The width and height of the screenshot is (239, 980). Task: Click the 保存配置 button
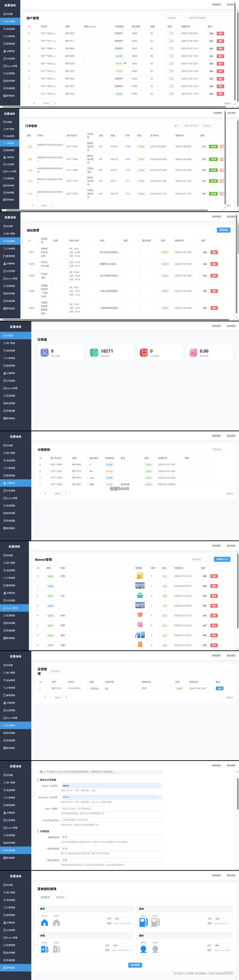135,965
